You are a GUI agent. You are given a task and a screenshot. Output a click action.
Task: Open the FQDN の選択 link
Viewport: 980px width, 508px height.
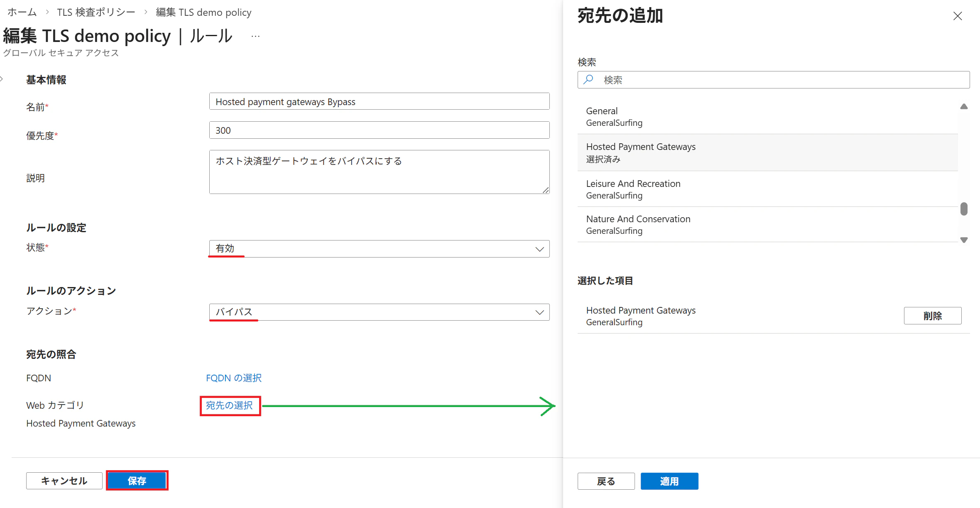234,378
